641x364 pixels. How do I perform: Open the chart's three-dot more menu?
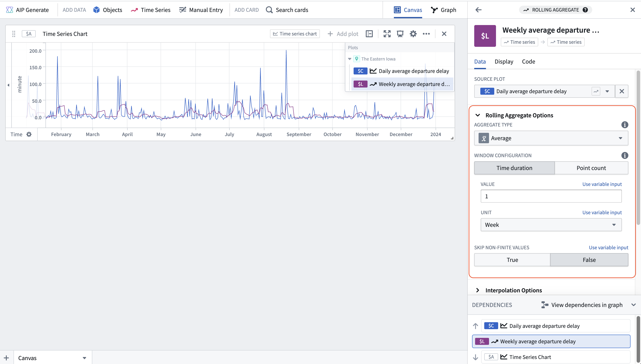[426, 34]
